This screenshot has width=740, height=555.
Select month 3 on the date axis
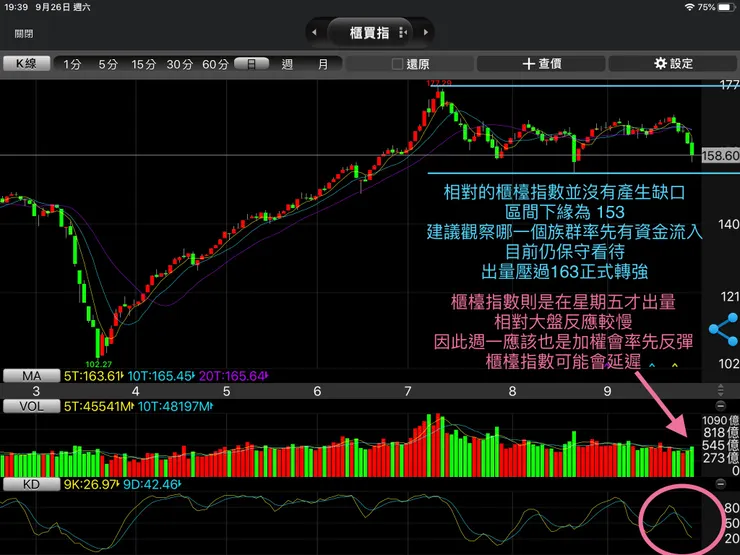(x=36, y=391)
